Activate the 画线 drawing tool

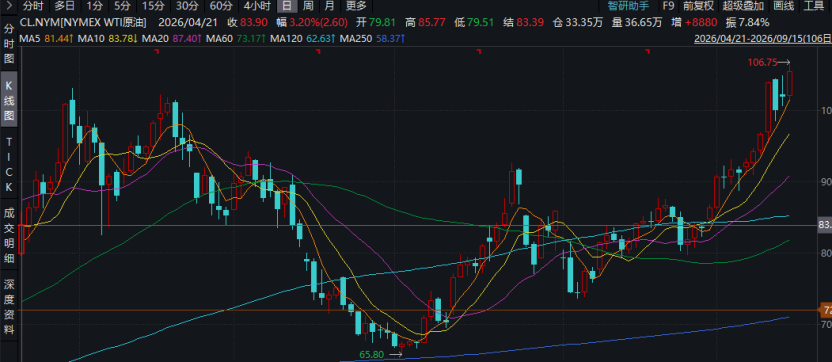[x=784, y=6]
